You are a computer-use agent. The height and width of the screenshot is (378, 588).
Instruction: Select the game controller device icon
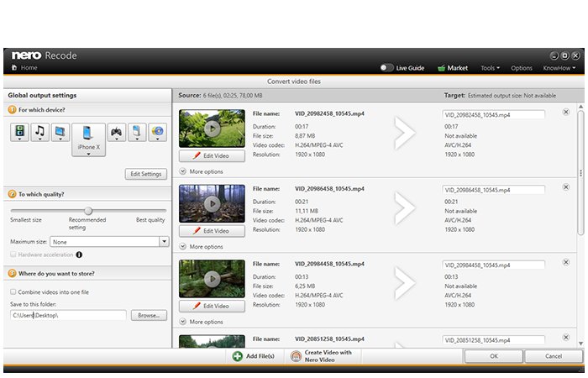[x=117, y=132]
